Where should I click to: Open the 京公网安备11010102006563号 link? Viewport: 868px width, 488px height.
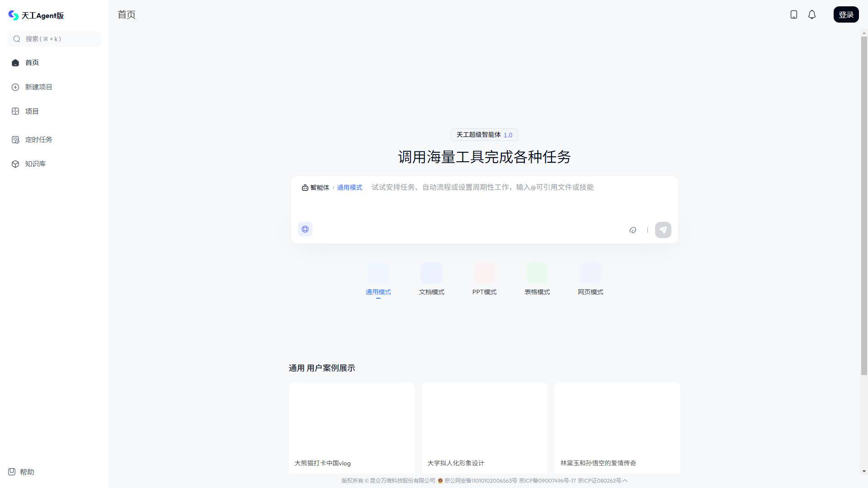coord(481,481)
